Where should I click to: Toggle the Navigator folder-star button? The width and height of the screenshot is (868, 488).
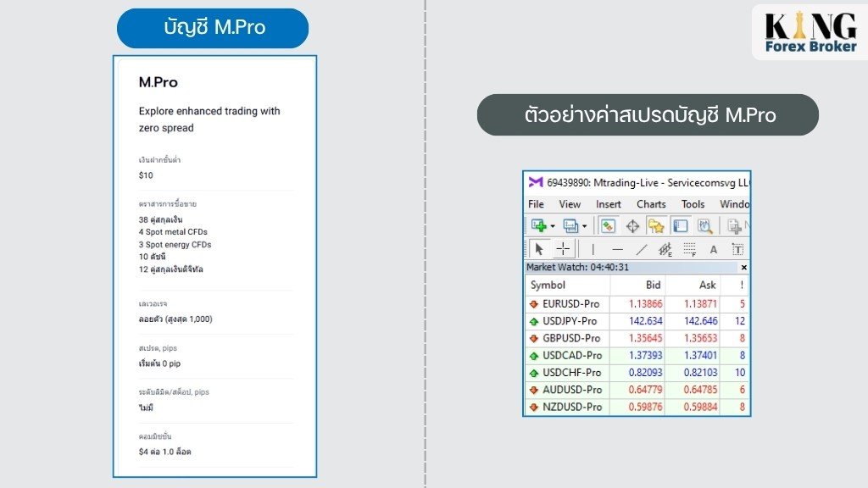tap(656, 225)
